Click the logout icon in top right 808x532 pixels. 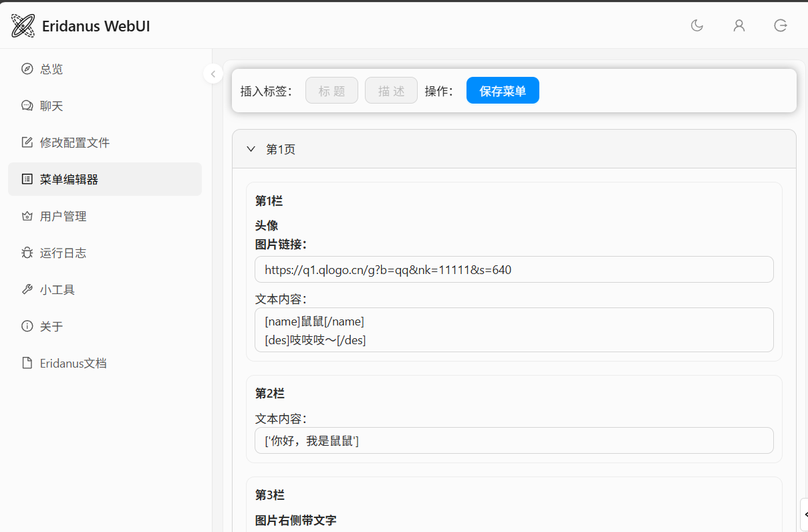pyautogui.click(x=780, y=25)
